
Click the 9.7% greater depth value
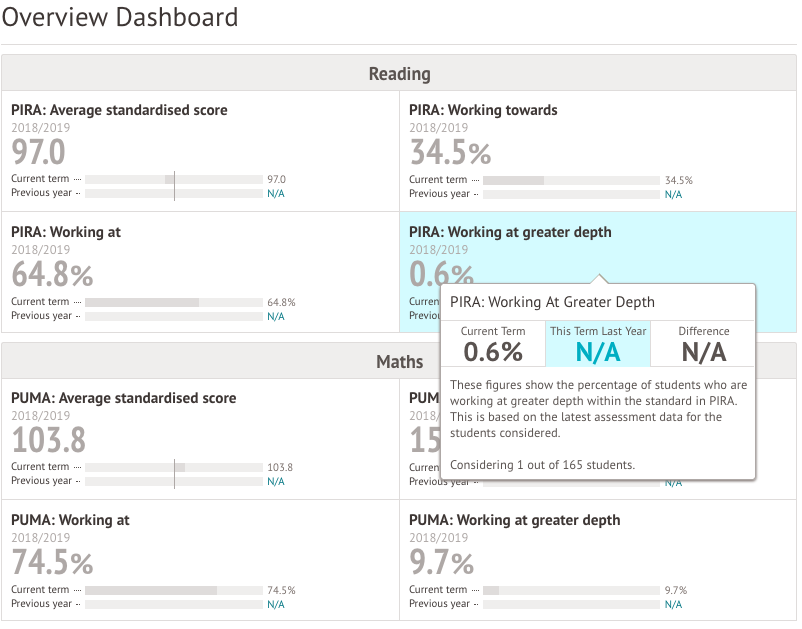point(442,562)
